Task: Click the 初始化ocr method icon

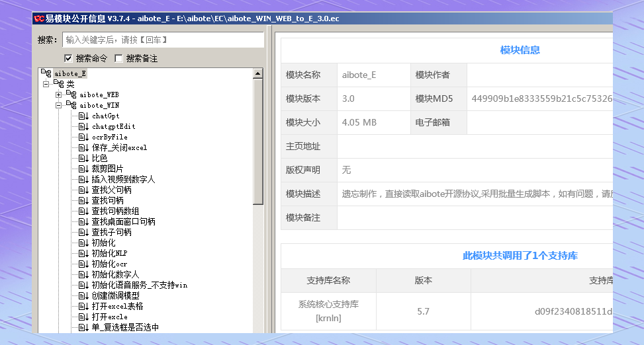Action: [84, 264]
